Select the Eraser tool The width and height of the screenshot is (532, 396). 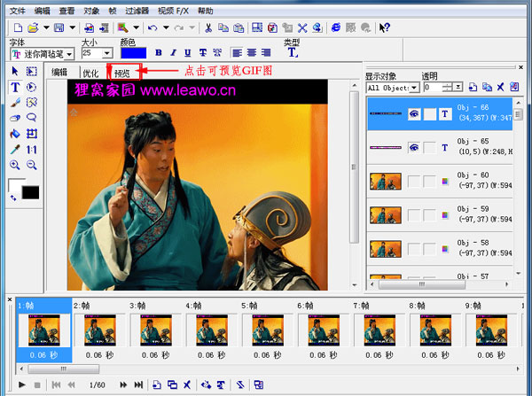click(15, 118)
